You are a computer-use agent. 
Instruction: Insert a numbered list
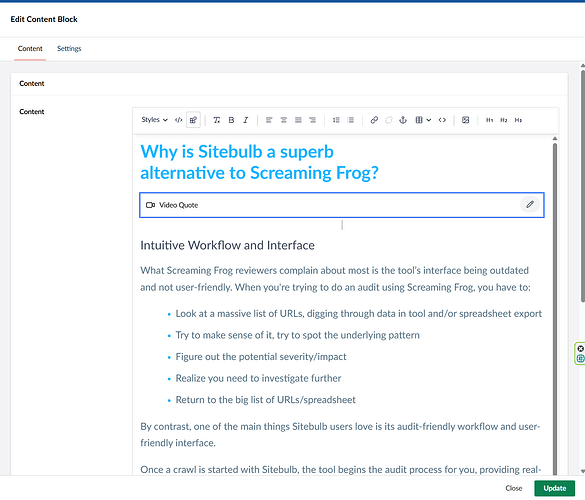pos(351,120)
